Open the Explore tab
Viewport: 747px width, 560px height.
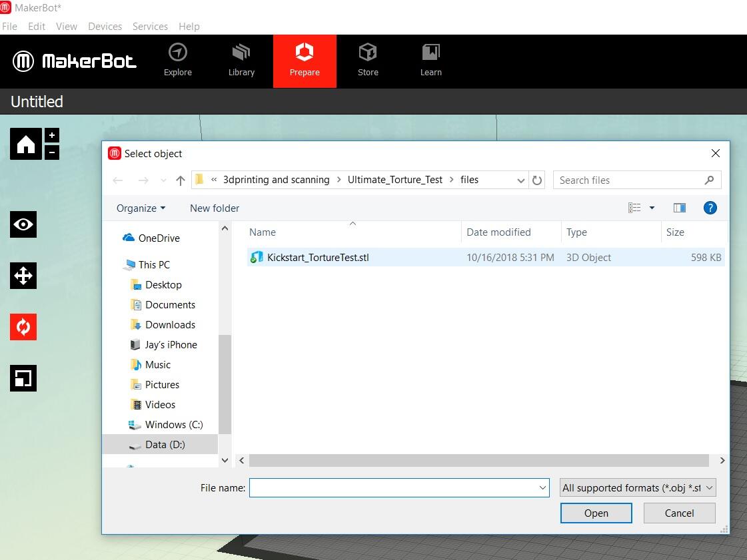(x=178, y=61)
